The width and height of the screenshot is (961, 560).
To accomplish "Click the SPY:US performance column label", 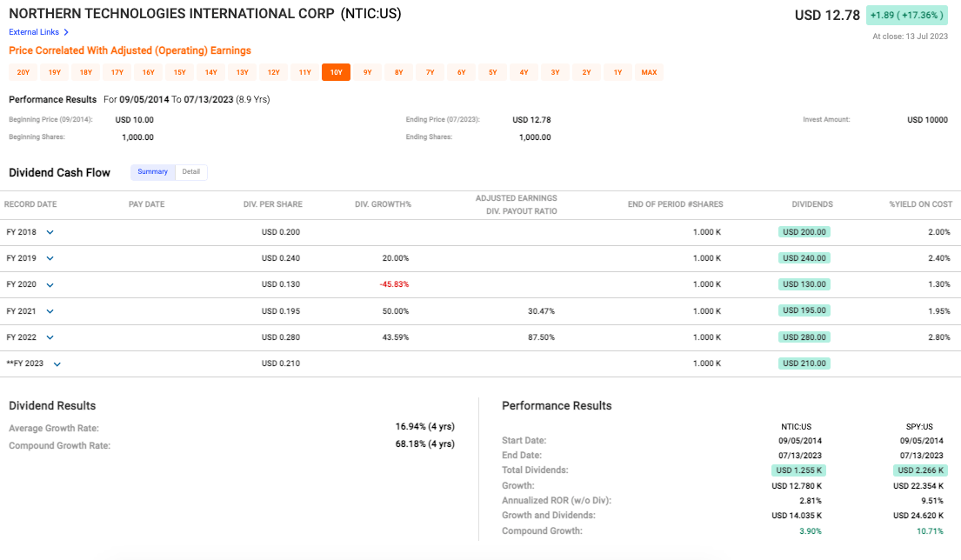I will 919,426.
